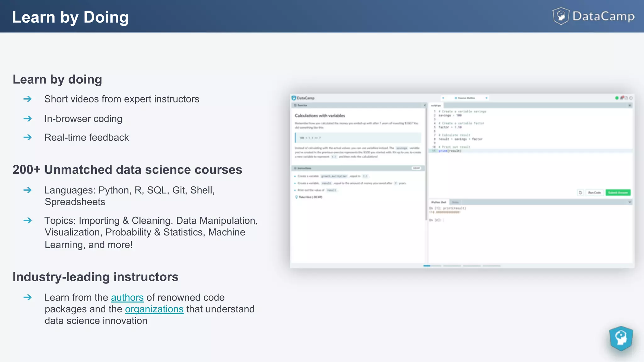The image size is (644, 362).
Task: Click the green Submit Answer button
Action: point(618,193)
